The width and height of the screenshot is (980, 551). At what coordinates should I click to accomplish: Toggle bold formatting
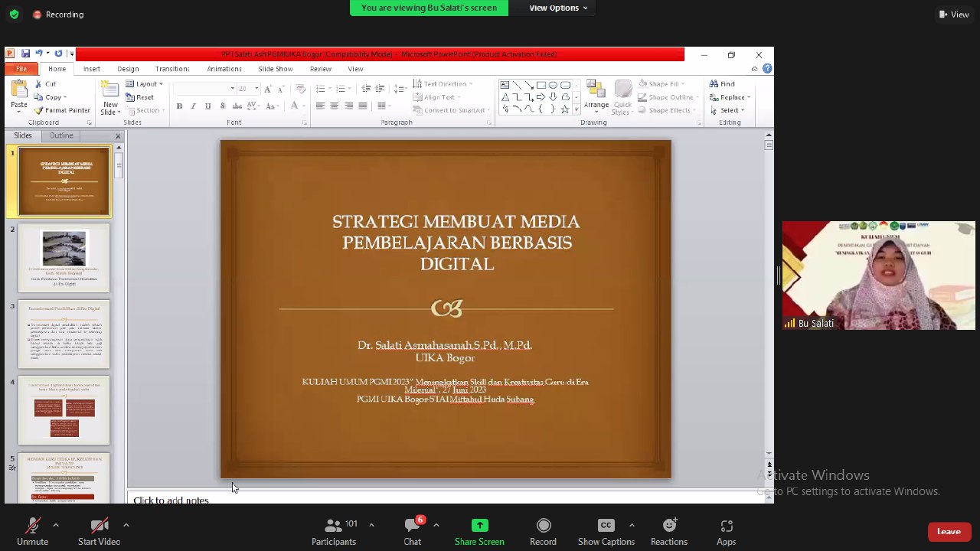179,106
